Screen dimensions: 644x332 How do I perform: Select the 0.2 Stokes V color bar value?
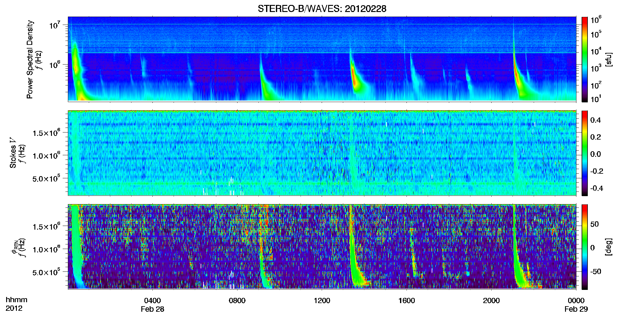point(595,137)
